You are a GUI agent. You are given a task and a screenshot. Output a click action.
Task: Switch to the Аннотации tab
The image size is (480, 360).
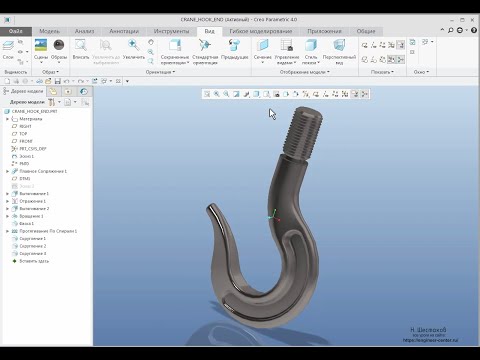[124, 31]
